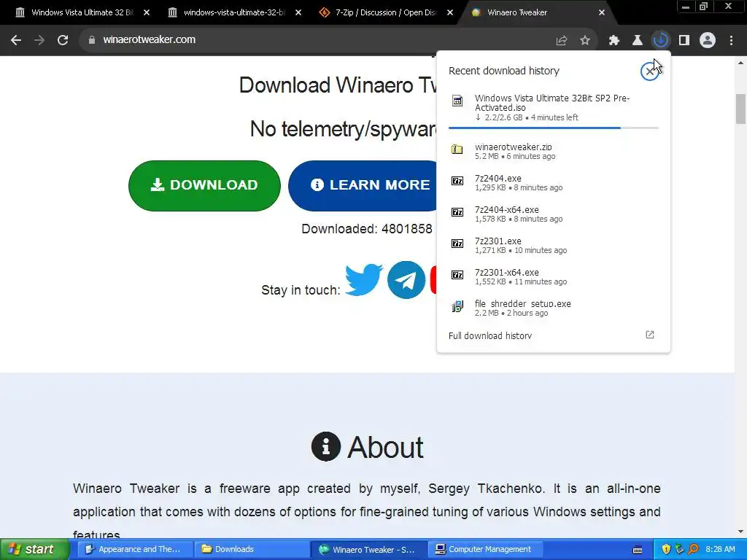Click the external-link icon beside Full download history

[650, 335]
